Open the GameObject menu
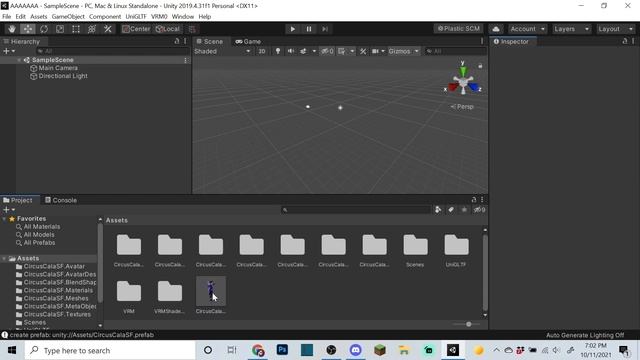 point(68,17)
